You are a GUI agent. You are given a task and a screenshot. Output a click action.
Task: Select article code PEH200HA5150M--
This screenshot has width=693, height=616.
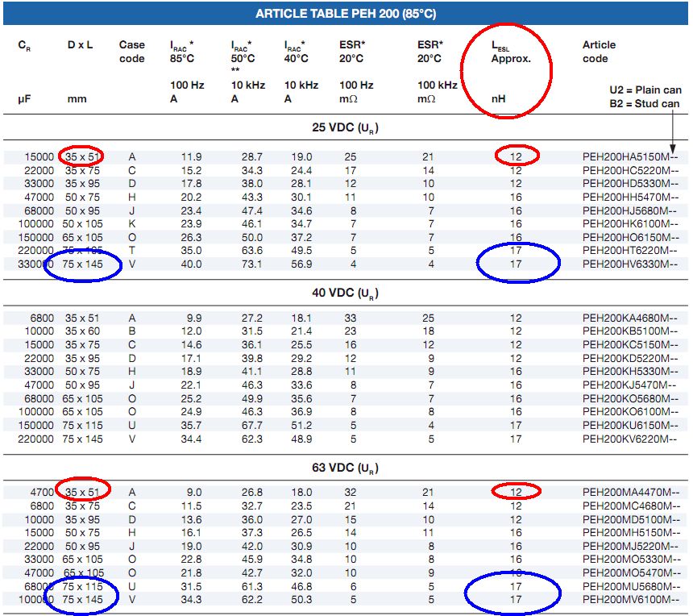(630, 157)
